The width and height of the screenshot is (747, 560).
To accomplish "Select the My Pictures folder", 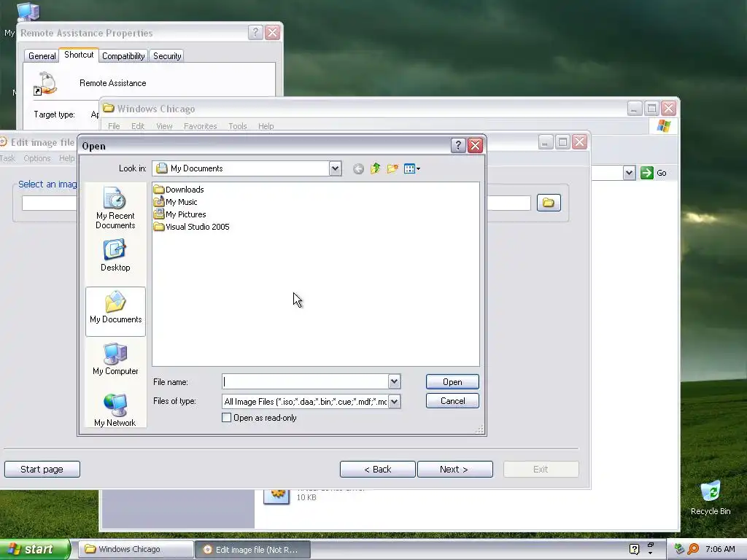I will (179, 214).
